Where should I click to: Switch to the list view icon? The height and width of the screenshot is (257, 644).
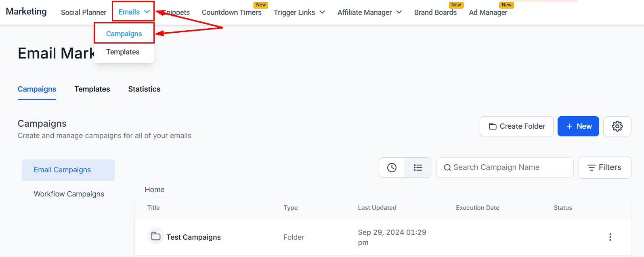coord(418,167)
